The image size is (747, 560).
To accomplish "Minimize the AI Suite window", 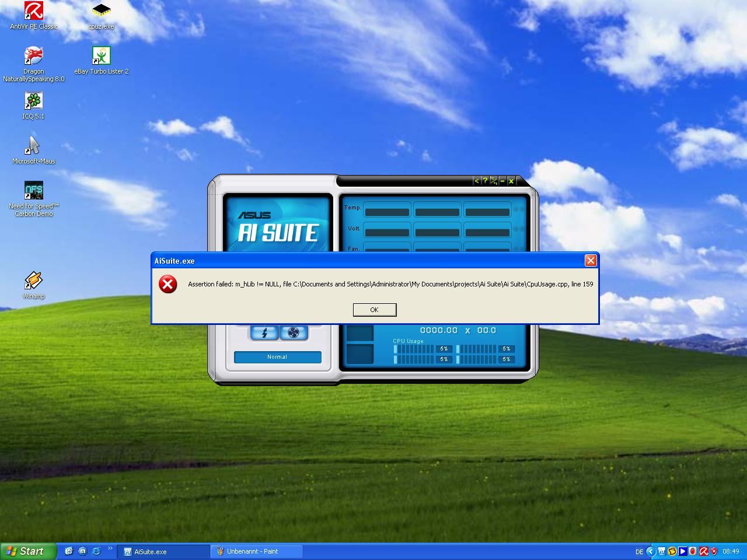I will click(502, 181).
